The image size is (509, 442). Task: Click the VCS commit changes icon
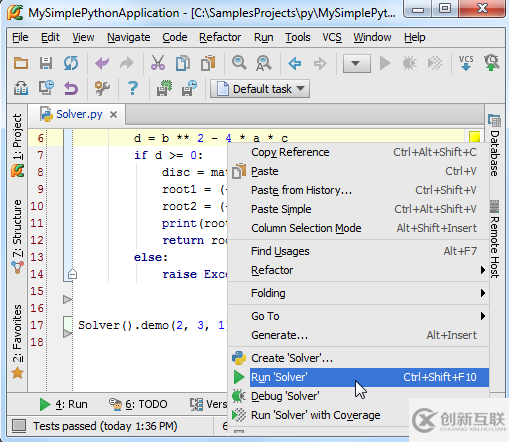491,63
